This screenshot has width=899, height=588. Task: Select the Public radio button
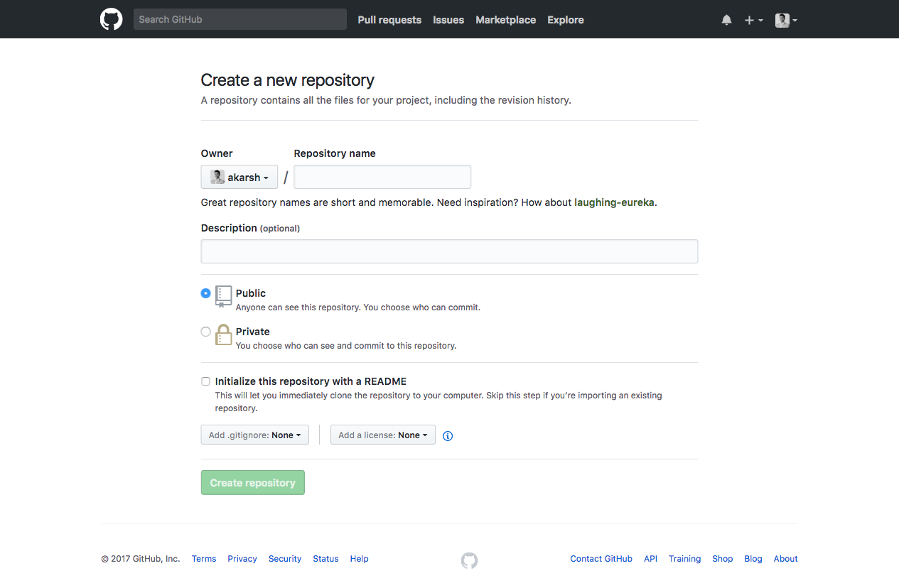click(205, 293)
